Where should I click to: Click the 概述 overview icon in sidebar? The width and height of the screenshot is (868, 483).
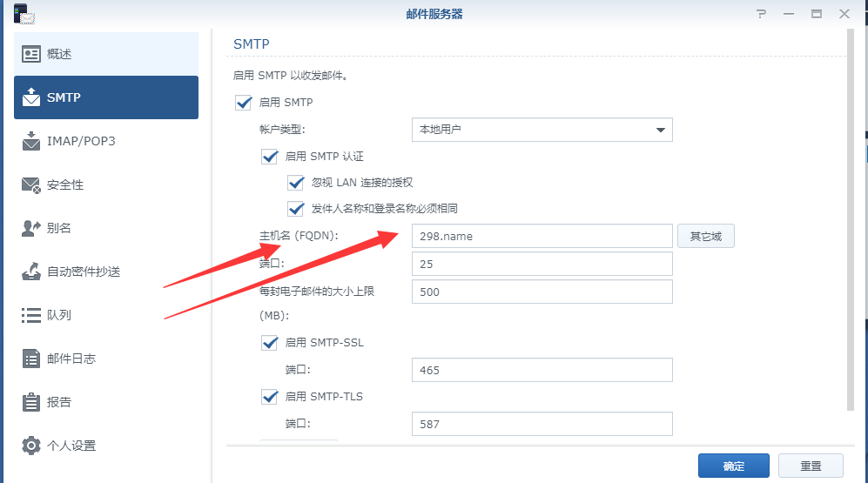pos(31,54)
